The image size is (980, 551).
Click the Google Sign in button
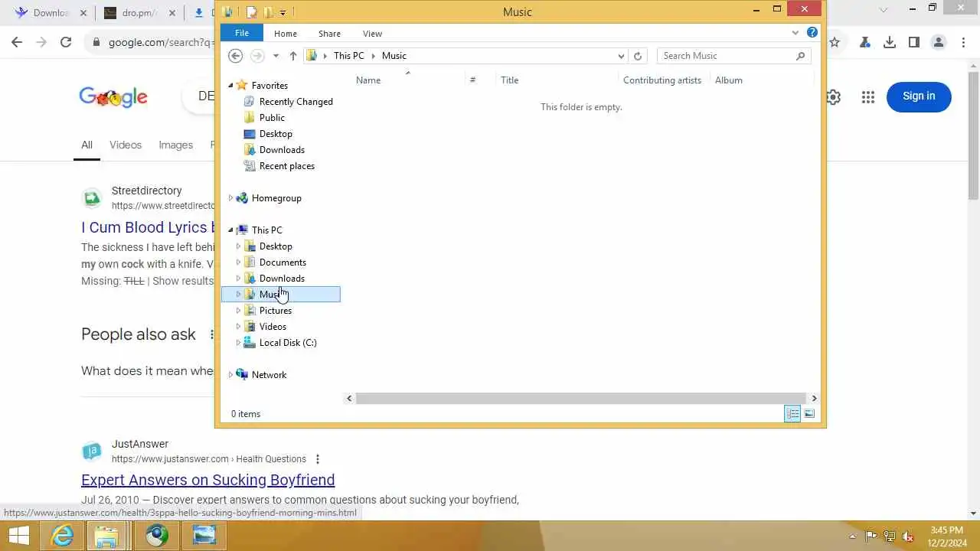pos(919,96)
